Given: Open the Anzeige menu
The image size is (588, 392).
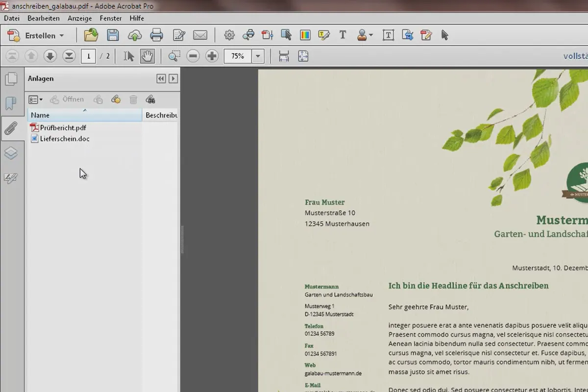Looking at the screenshot, I should tap(80, 18).
